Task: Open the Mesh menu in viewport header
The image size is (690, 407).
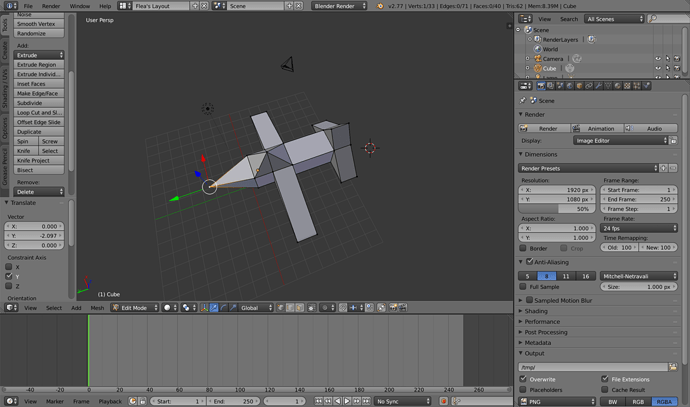Action: coord(97,308)
